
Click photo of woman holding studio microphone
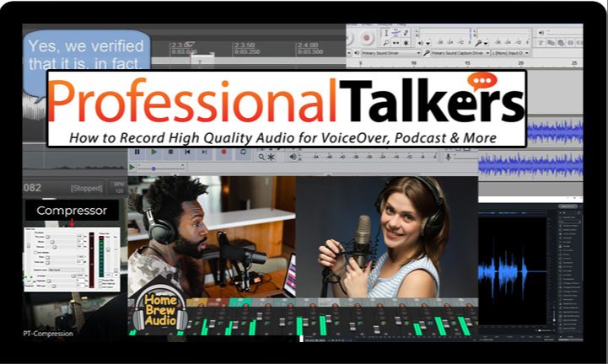point(386,237)
